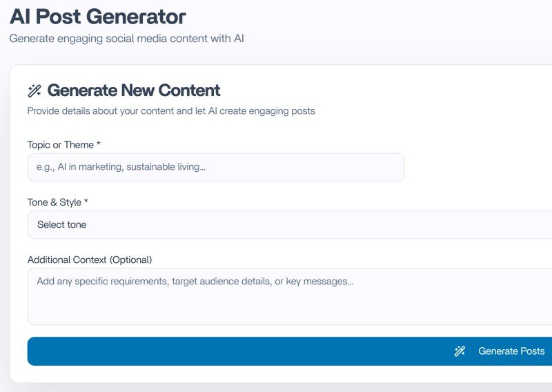Click the "Provide details about your content" description
552x392 pixels.
[171, 110]
